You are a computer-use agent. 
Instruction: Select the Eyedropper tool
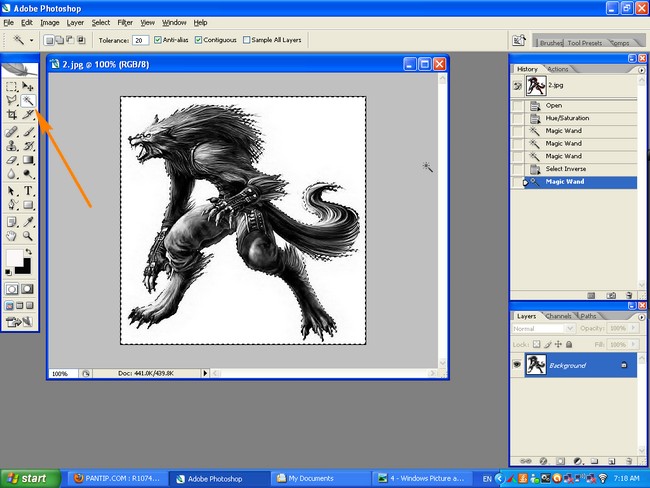tap(28, 222)
